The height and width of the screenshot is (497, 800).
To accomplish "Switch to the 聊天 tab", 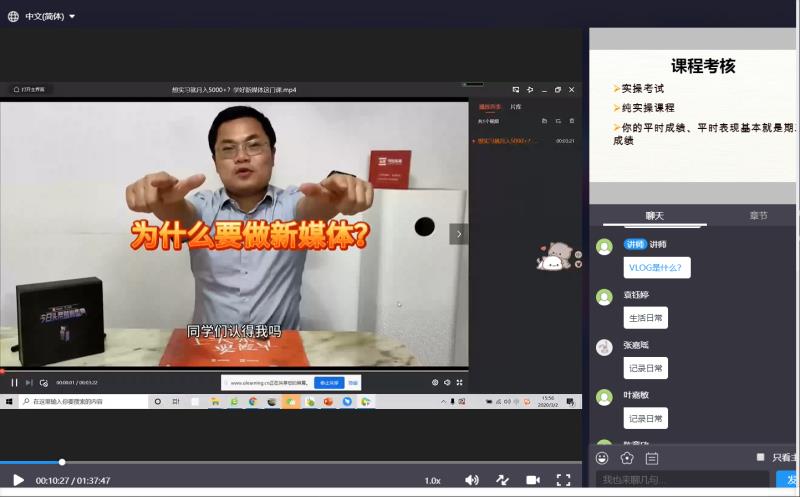I will (655, 216).
